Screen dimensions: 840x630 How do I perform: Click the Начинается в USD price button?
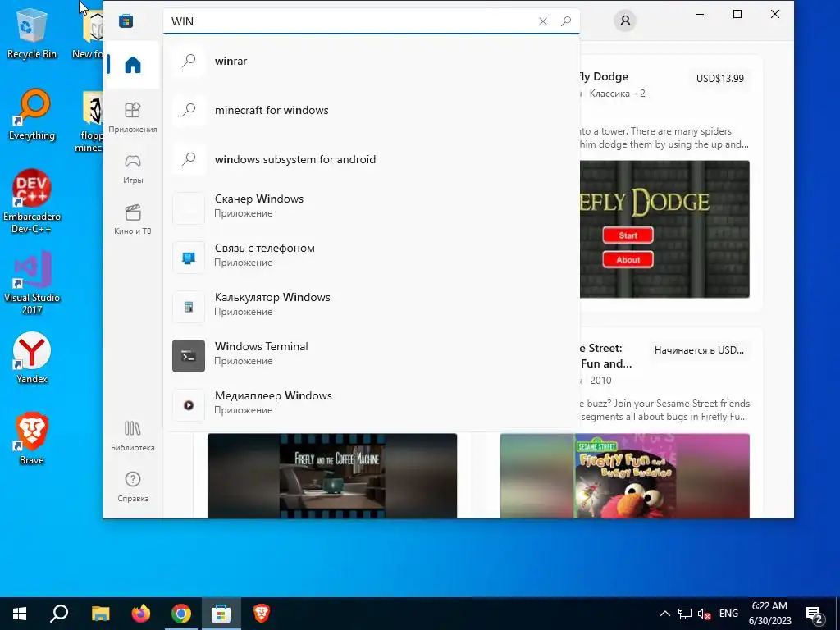click(x=699, y=350)
